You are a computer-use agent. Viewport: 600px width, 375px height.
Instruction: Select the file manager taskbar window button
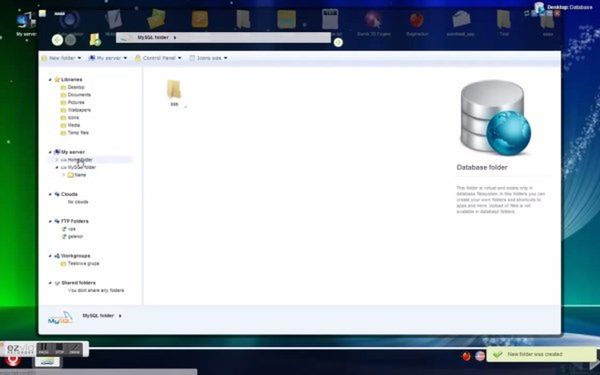(x=47, y=362)
